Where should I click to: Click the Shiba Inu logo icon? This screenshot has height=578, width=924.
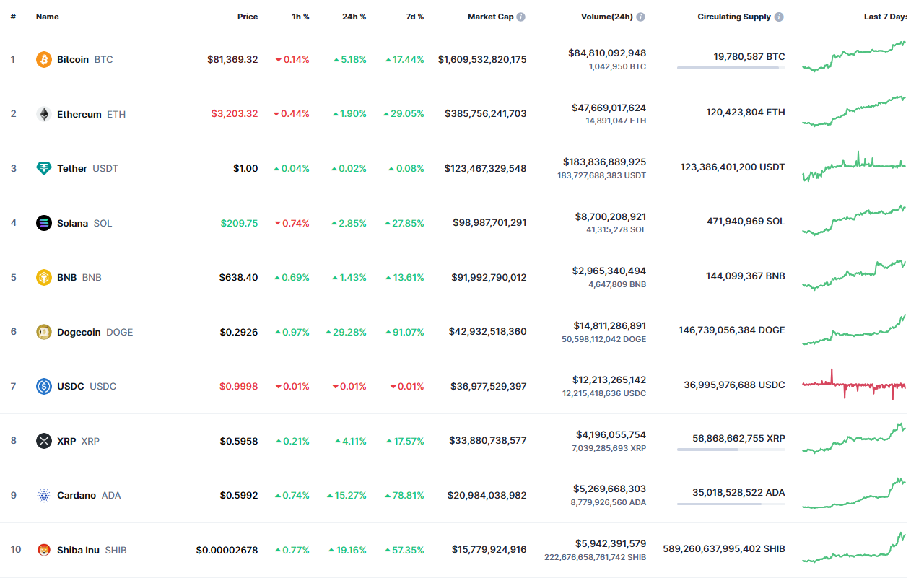click(x=44, y=550)
